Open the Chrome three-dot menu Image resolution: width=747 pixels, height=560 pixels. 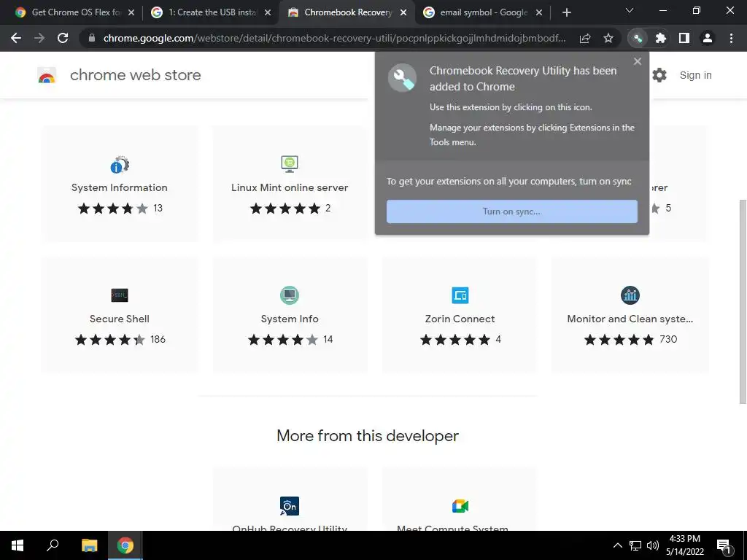tap(731, 38)
